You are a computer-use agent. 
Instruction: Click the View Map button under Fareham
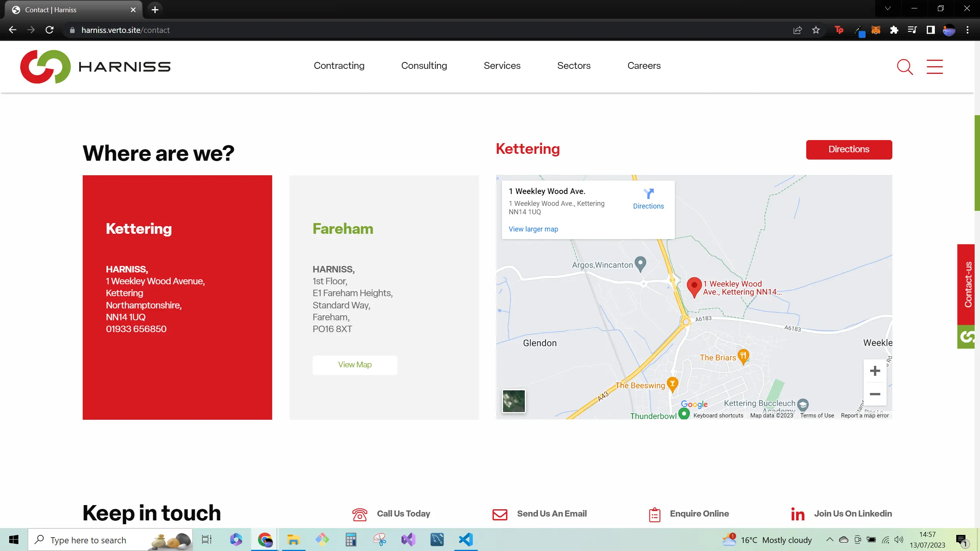tap(354, 365)
